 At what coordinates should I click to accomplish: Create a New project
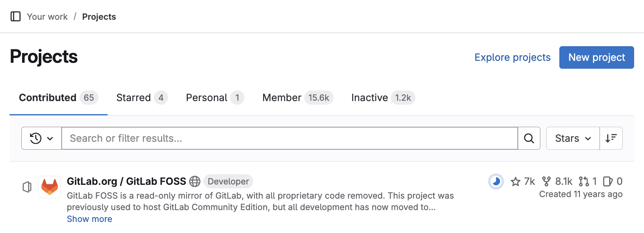click(x=597, y=57)
